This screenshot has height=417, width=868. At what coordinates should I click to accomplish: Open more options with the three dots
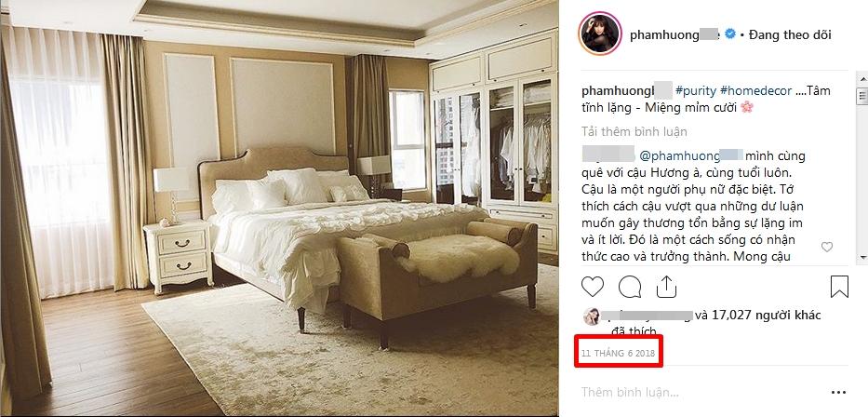pos(838,393)
